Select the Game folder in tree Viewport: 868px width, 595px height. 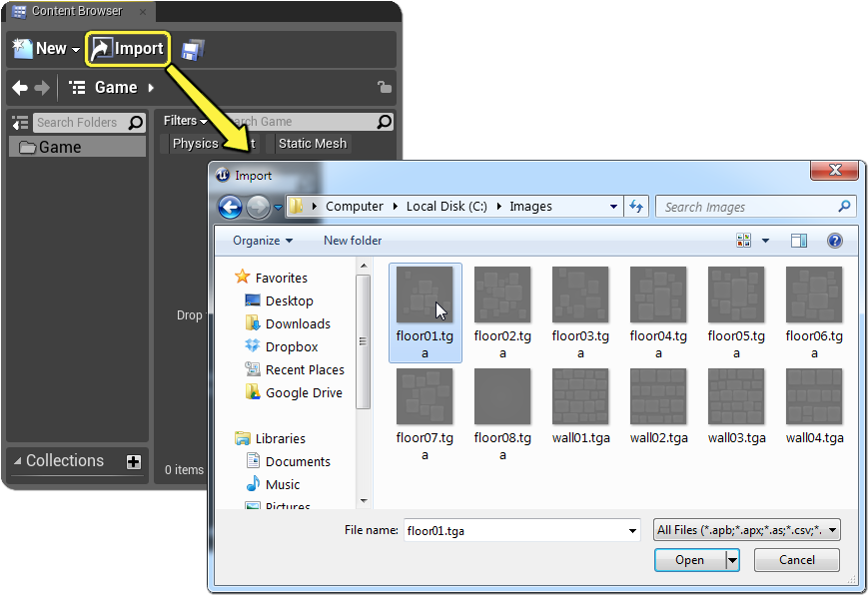pos(60,147)
